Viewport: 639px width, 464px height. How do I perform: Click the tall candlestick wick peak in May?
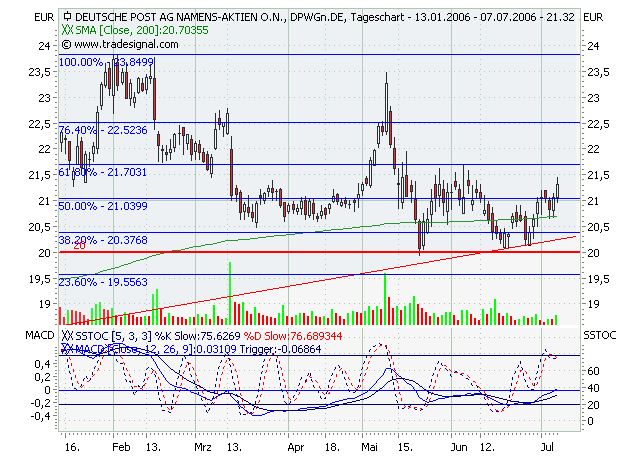[x=386, y=74]
